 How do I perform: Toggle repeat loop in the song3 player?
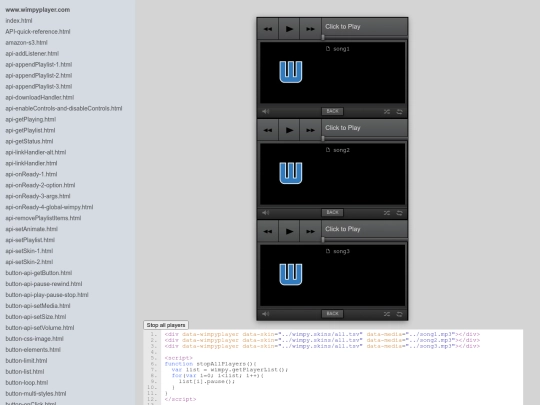coord(399,314)
